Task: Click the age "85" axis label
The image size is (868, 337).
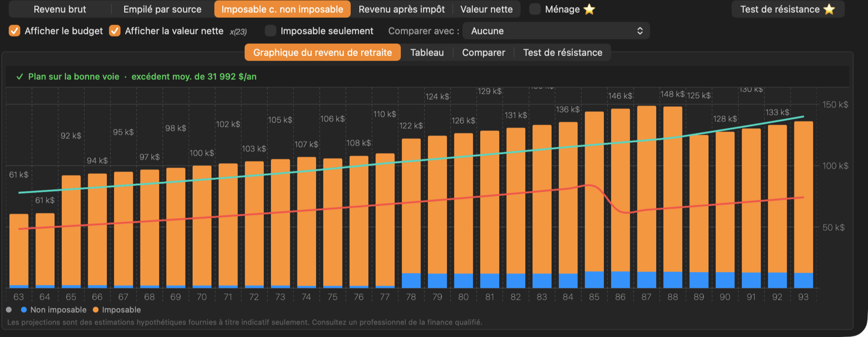Action: (x=594, y=297)
